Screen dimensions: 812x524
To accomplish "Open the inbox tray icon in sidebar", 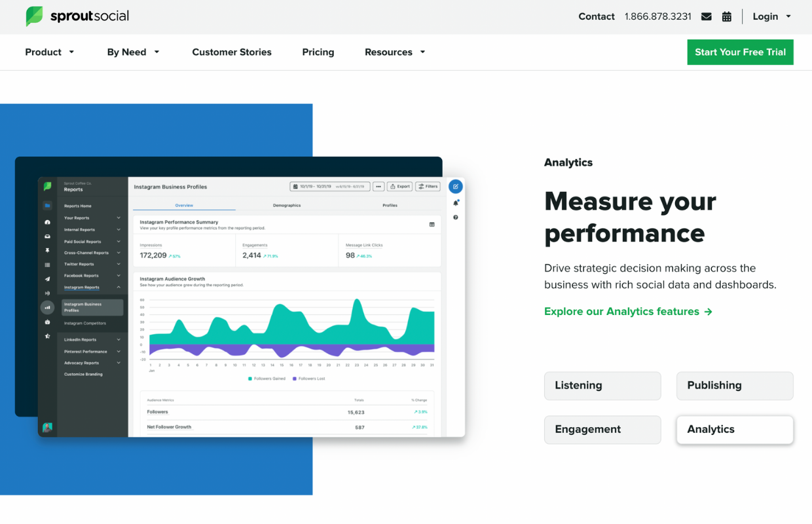I will (47, 236).
